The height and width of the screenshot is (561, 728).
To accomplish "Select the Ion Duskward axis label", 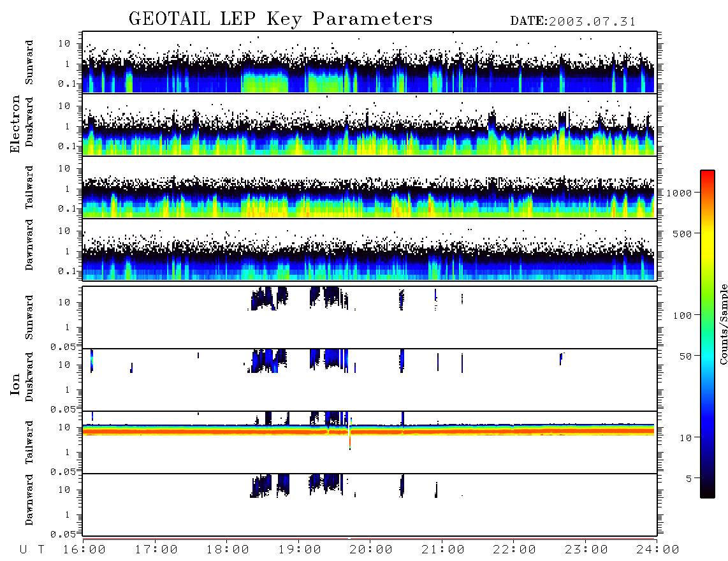I will 29,377.
